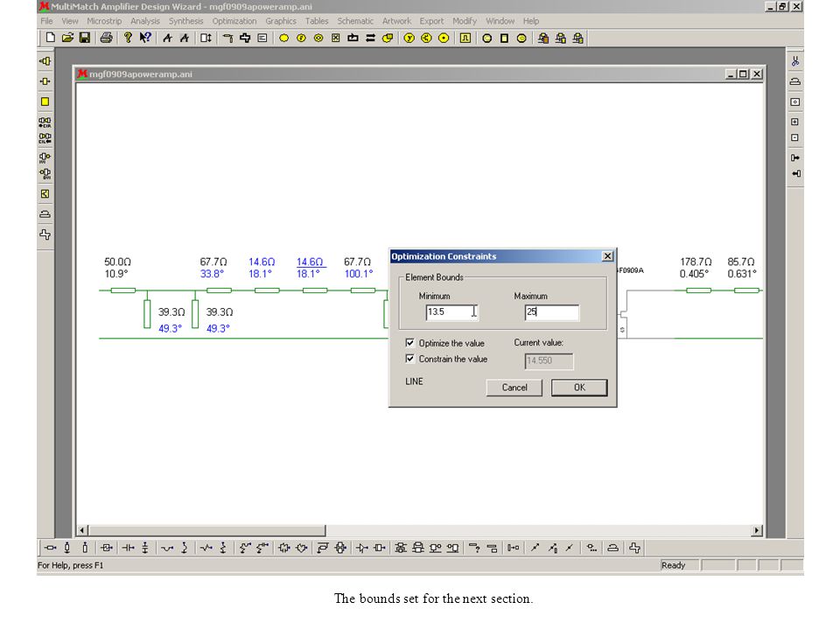Click the two opposing arrows toolbar icon
The width and height of the screenshot is (840, 630).
tap(370, 38)
